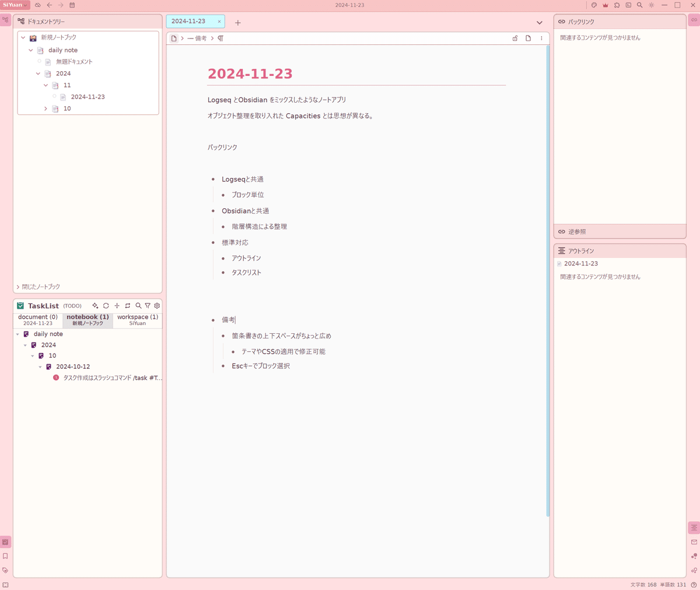This screenshot has width=700, height=590.
Task: Open the SiYuan main menu dropdown
Action: click(15, 5)
